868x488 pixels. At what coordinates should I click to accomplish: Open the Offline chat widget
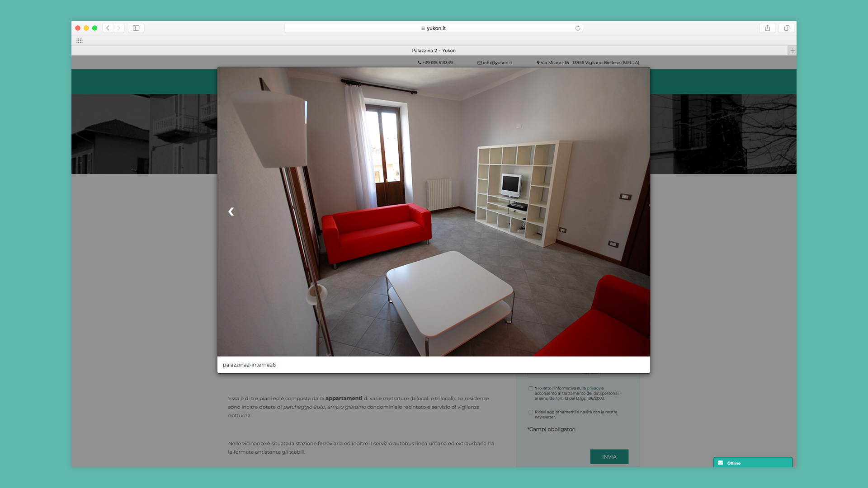(x=753, y=463)
